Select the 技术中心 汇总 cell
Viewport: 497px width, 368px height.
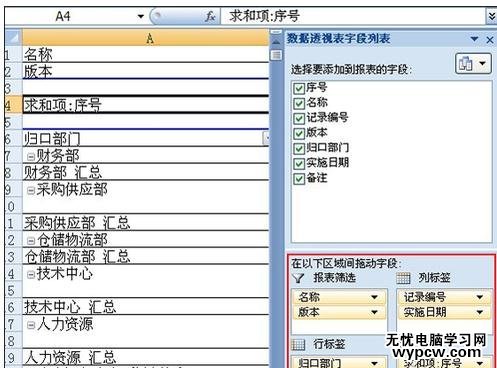pyautogui.click(x=146, y=306)
